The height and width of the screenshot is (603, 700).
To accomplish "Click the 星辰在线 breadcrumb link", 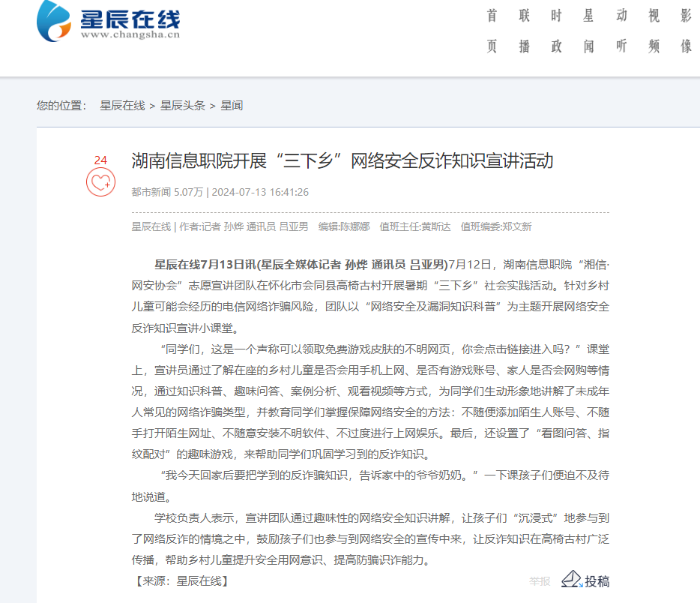I will click(122, 106).
